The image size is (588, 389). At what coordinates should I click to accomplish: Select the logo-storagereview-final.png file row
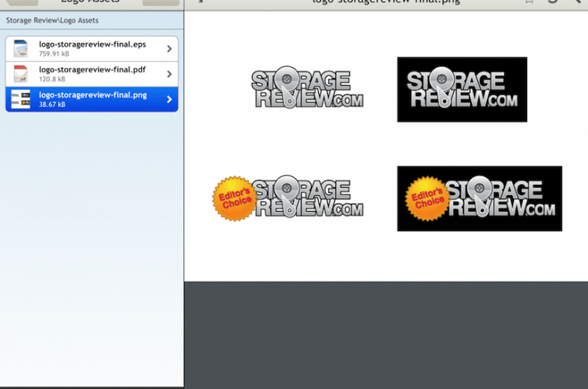coord(92,99)
